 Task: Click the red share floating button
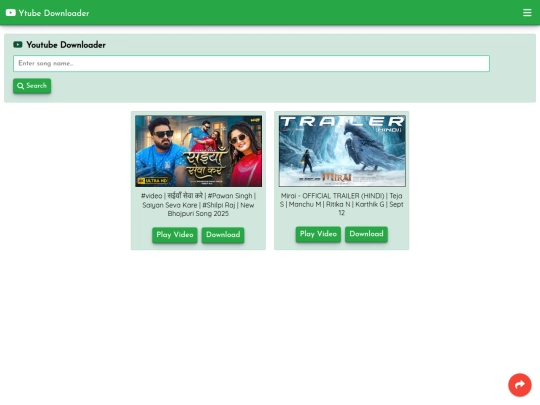pos(520,385)
